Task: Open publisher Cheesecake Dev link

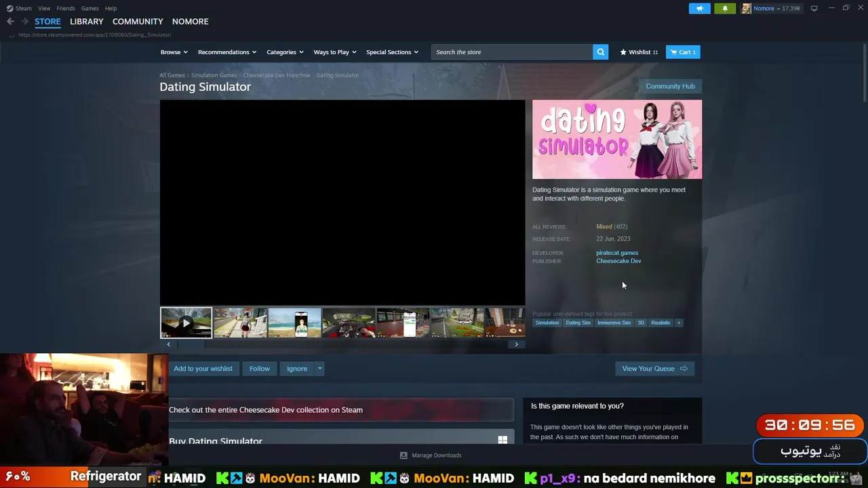Action: 618,261
